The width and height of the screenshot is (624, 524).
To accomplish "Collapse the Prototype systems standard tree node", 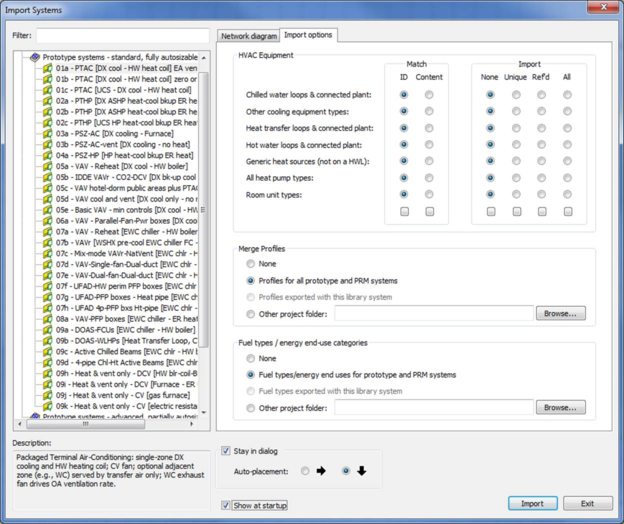I will tap(24, 57).
